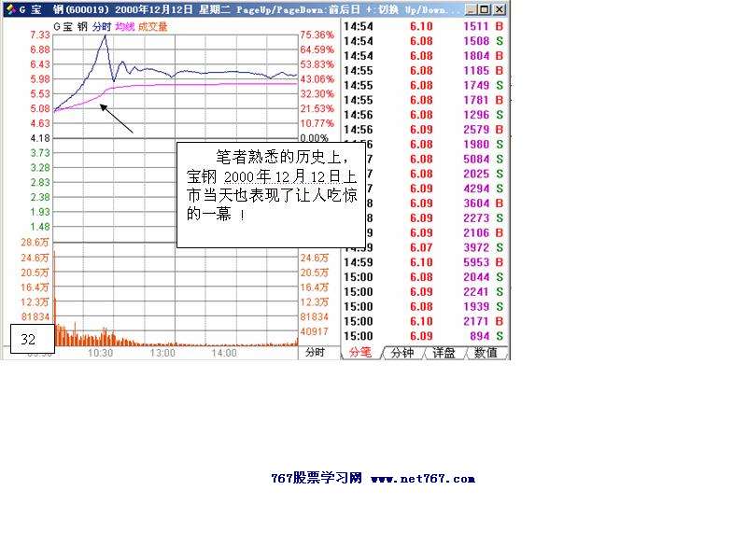Switch to the 详盘 tab
The image size is (747, 560).
(x=443, y=354)
